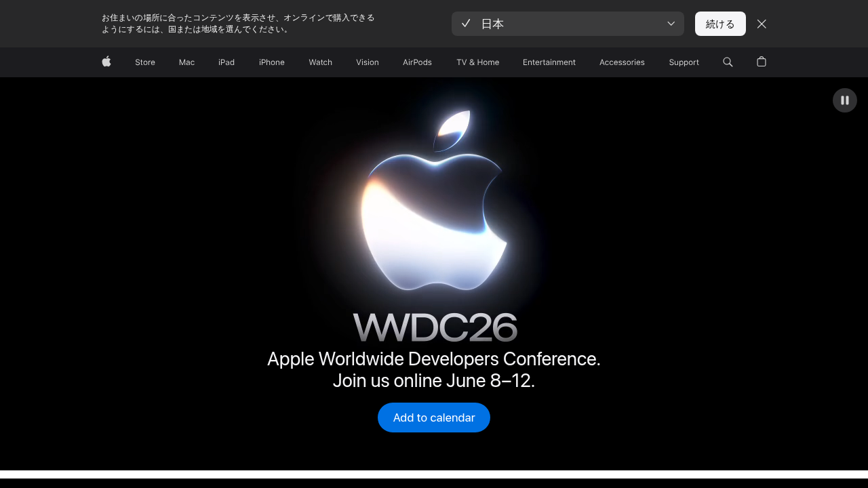Click the Add to calendar button
868x488 pixels.
pyautogui.click(x=434, y=418)
